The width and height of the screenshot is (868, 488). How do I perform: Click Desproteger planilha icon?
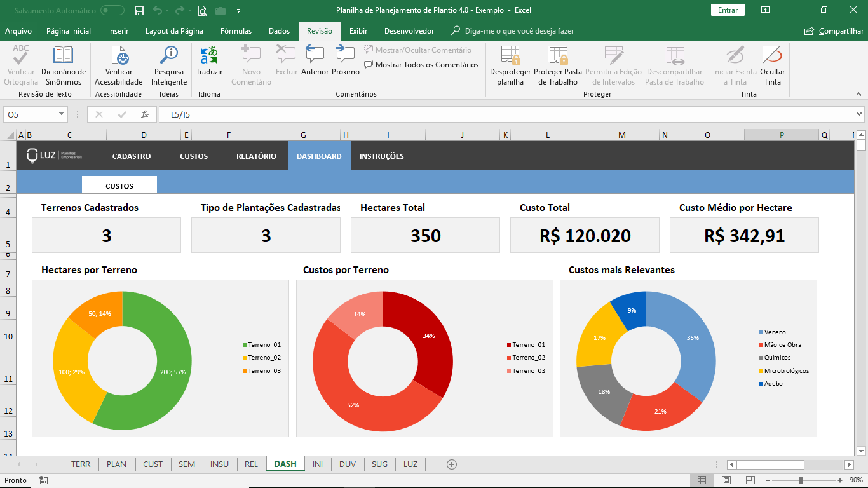[510, 65]
